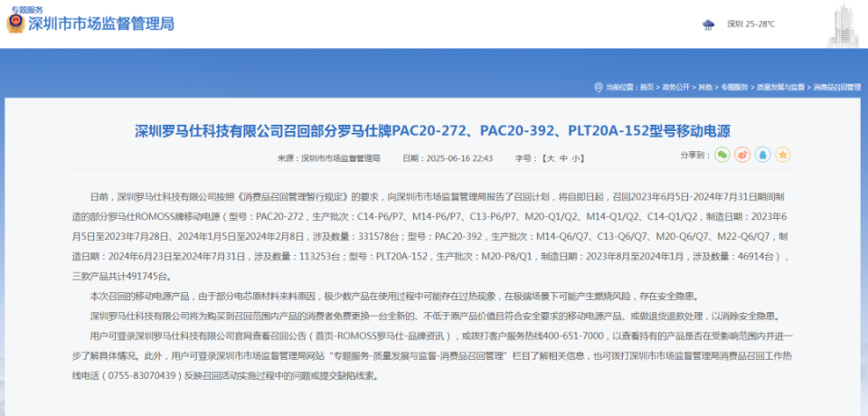
Task: Set font size to 大
Action: [551, 158]
